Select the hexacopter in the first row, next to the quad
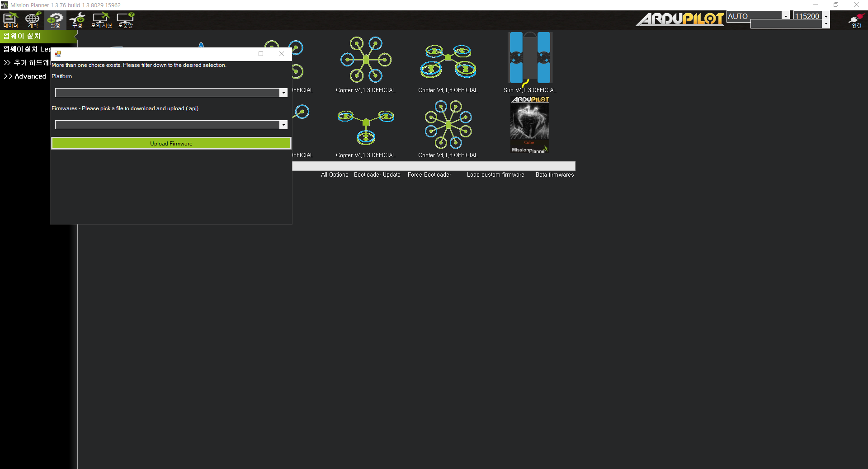The height and width of the screenshot is (469, 868). 366,59
